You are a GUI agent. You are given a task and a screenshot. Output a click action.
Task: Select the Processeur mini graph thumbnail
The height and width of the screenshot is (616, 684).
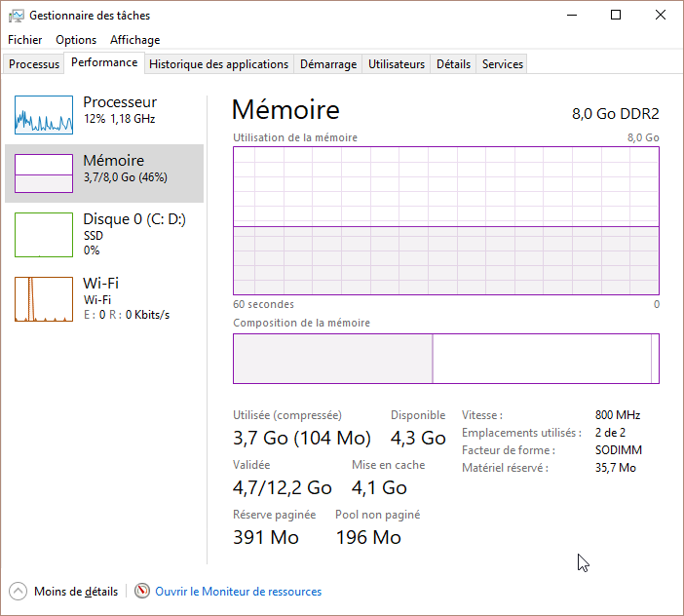[x=44, y=115]
